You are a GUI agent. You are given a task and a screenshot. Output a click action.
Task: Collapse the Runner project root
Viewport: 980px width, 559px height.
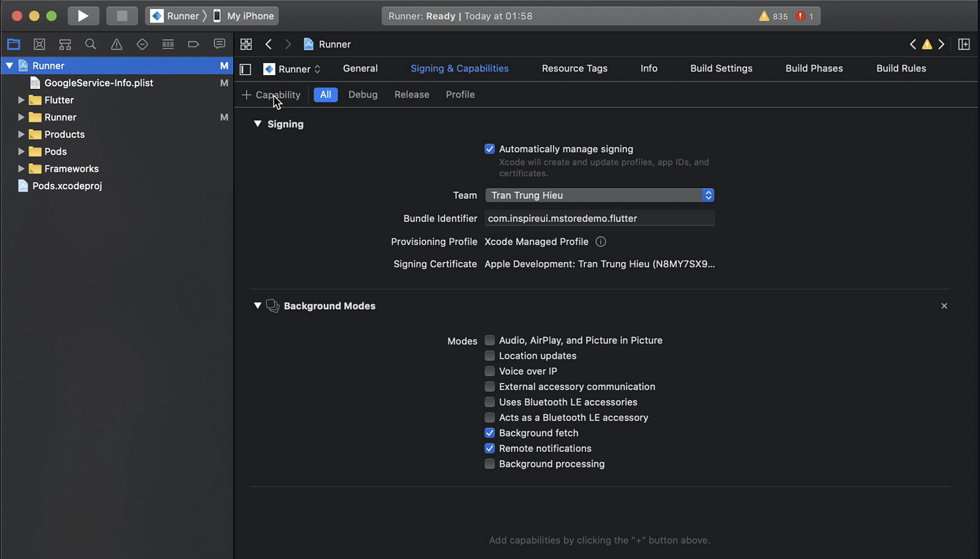pos(9,66)
